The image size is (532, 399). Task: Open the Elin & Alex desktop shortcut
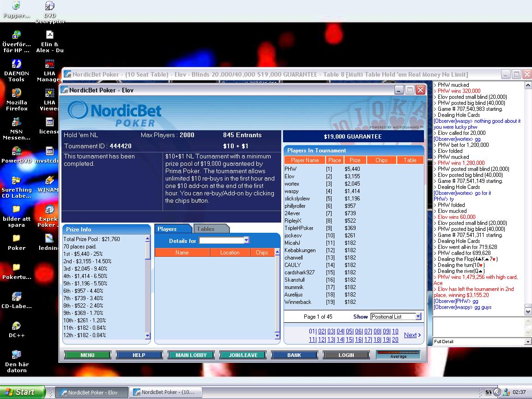(50, 42)
